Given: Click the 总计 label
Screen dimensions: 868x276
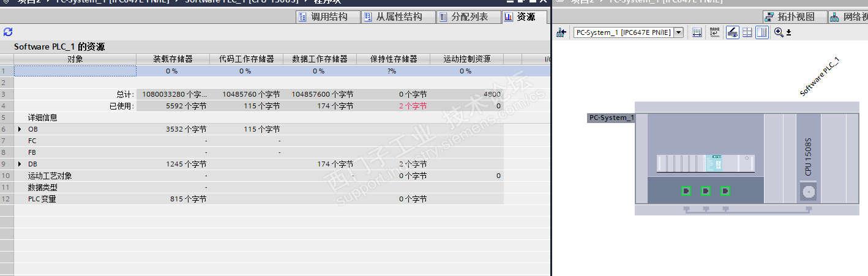Looking at the screenshot, I should coord(125,94).
